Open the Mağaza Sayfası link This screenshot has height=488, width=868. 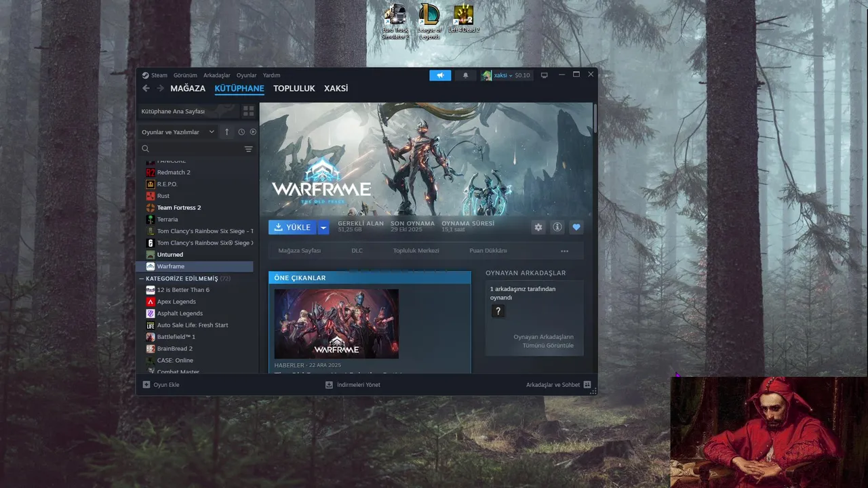300,251
